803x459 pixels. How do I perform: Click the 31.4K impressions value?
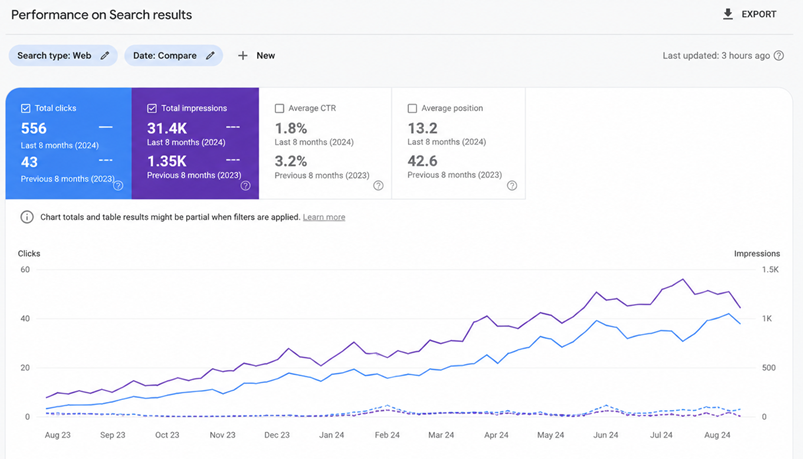coord(167,128)
